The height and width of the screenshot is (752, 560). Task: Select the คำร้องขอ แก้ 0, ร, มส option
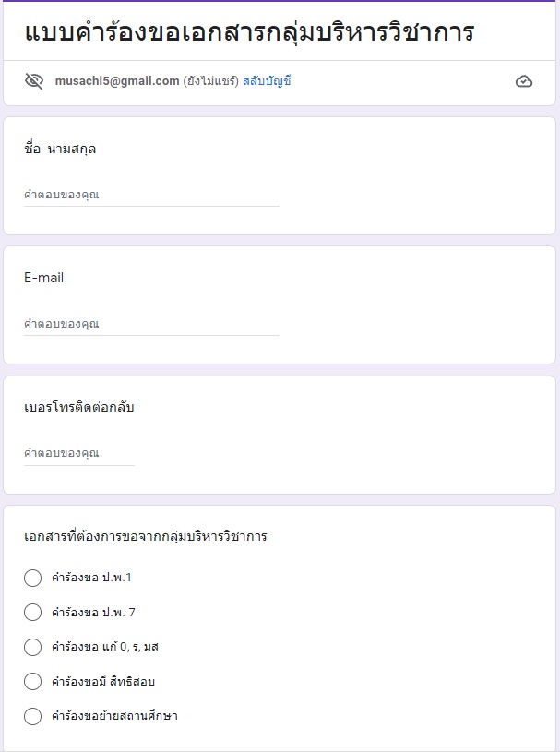(32, 647)
